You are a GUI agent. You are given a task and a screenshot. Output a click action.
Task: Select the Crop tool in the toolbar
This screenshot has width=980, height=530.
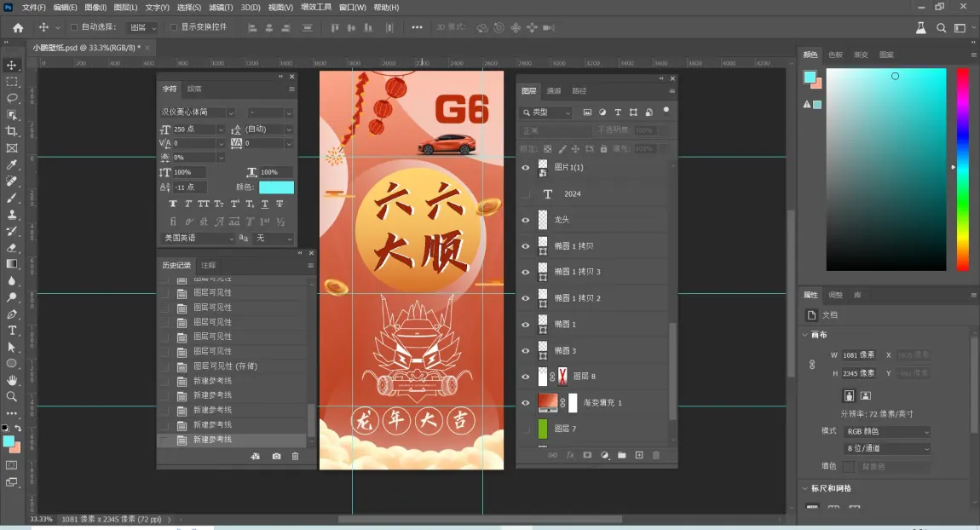tap(12, 131)
